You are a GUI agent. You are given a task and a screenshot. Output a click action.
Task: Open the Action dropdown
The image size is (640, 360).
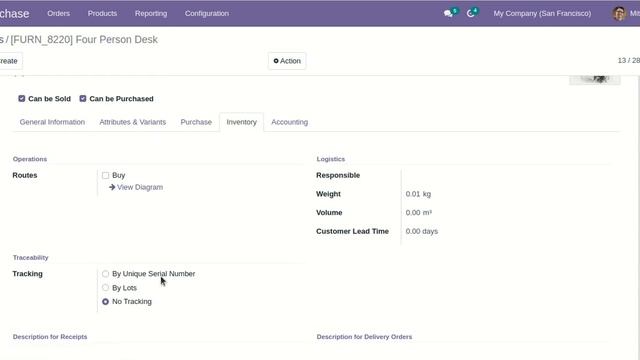click(x=287, y=61)
